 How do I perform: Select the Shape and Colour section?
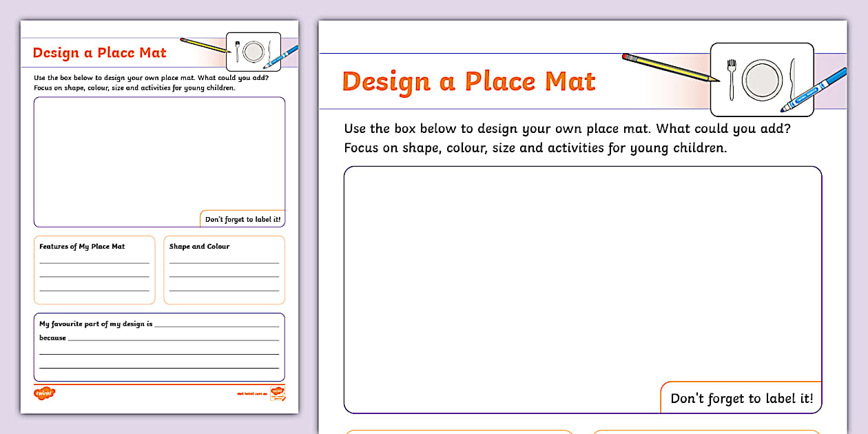click(x=224, y=269)
